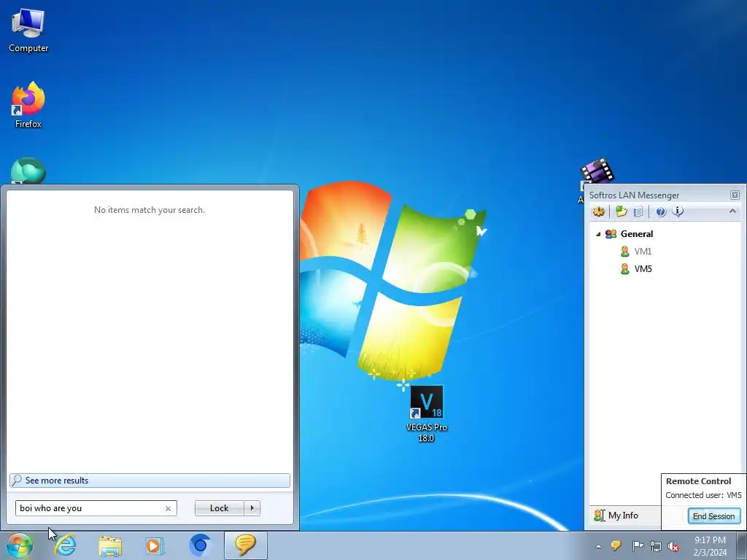Viewport: 747px width, 560px height.
Task: Select the General group label
Action: pos(636,234)
